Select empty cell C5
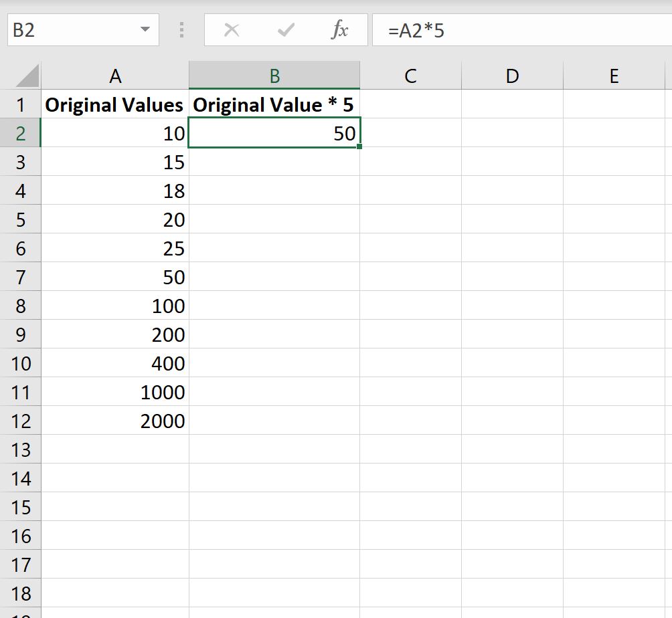 click(x=410, y=219)
